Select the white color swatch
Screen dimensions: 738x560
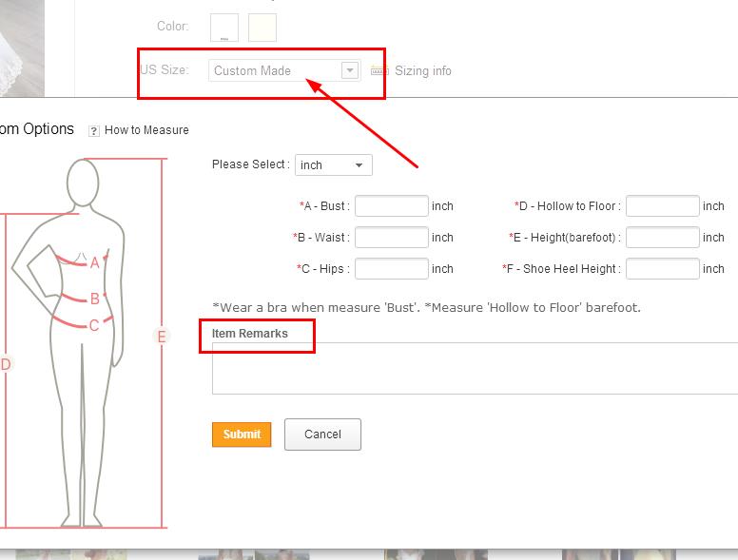pyautogui.click(x=224, y=28)
